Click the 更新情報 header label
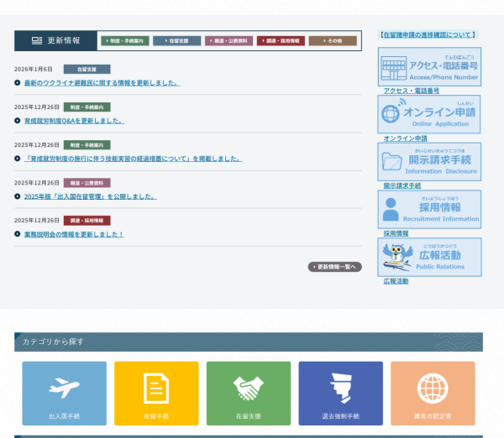The height and width of the screenshot is (438, 504). click(64, 40)
